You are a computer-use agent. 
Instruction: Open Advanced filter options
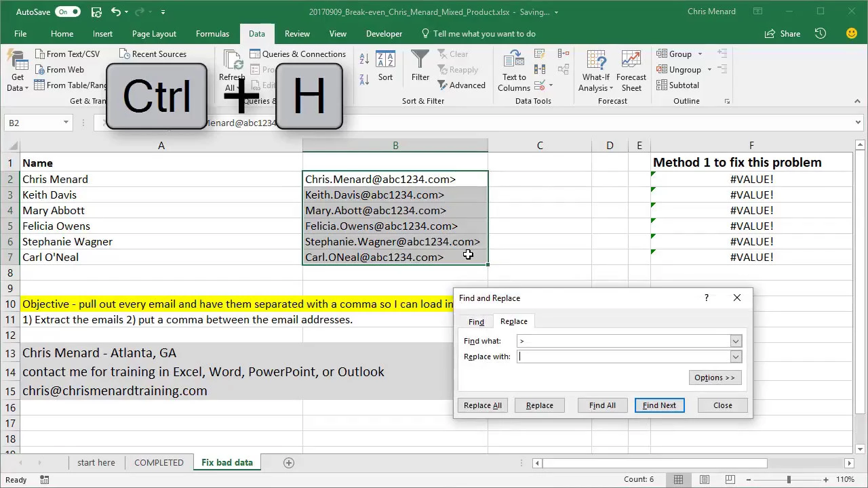(461, 85)
